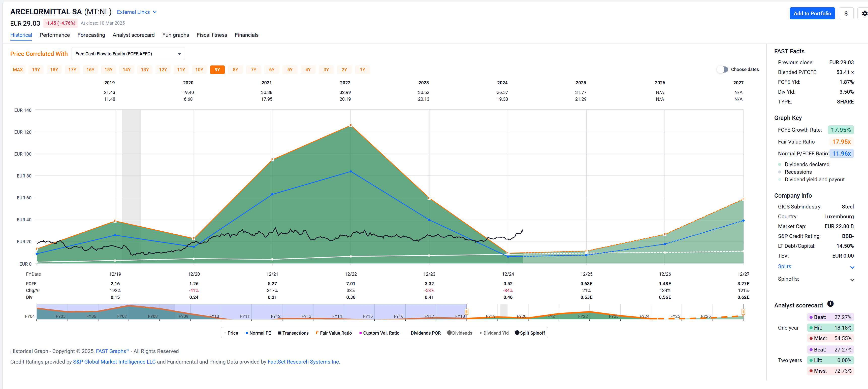Image resolution: width=868 pixels, height=389 pixels.
Task: Toggle the Choose dates switch
Action: coord(722,69)
